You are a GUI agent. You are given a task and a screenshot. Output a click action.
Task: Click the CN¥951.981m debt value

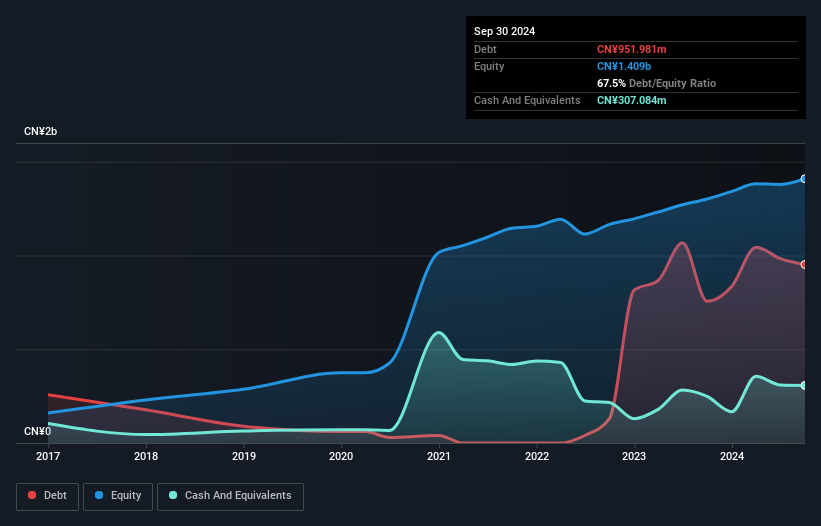(x=631, y=49)
